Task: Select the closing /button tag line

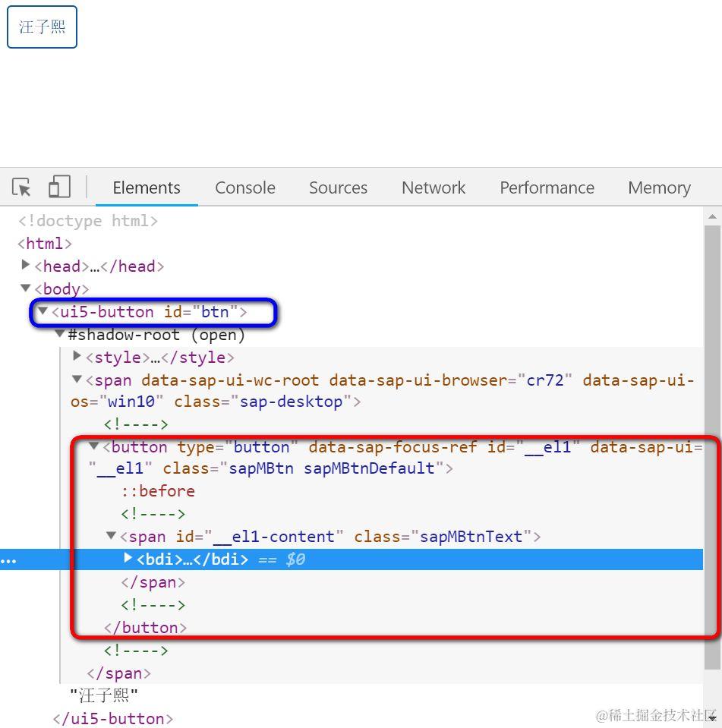Action: point(145,627)
